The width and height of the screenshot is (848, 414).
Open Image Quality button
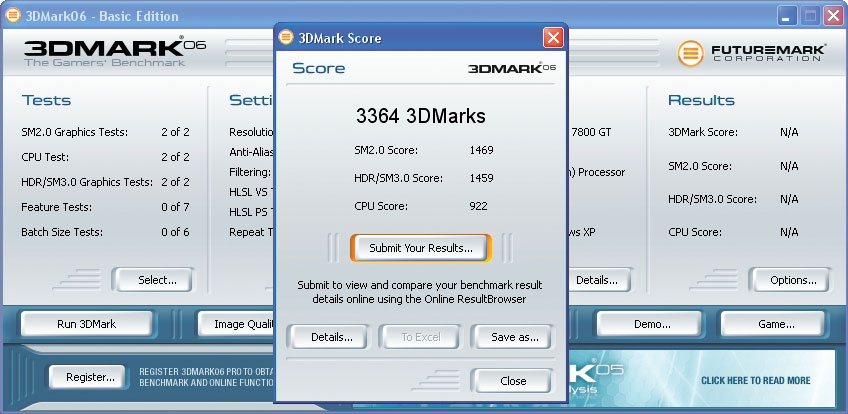[238, 324]
